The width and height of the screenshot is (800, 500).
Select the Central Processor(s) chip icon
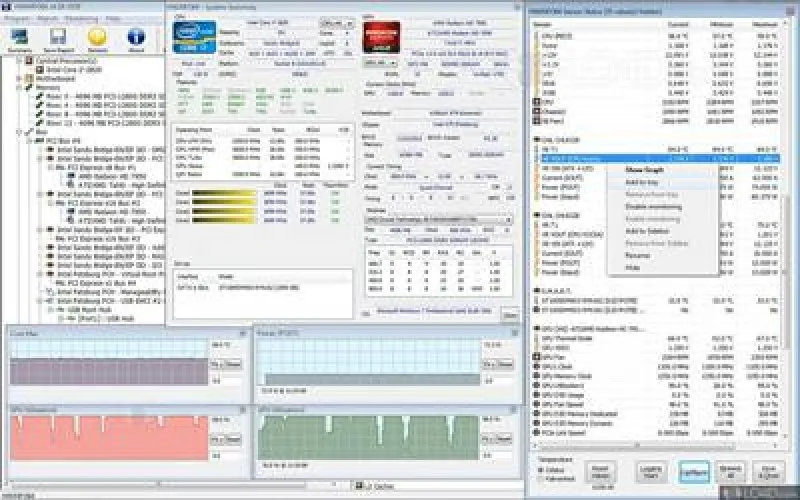tap(29, 61)
